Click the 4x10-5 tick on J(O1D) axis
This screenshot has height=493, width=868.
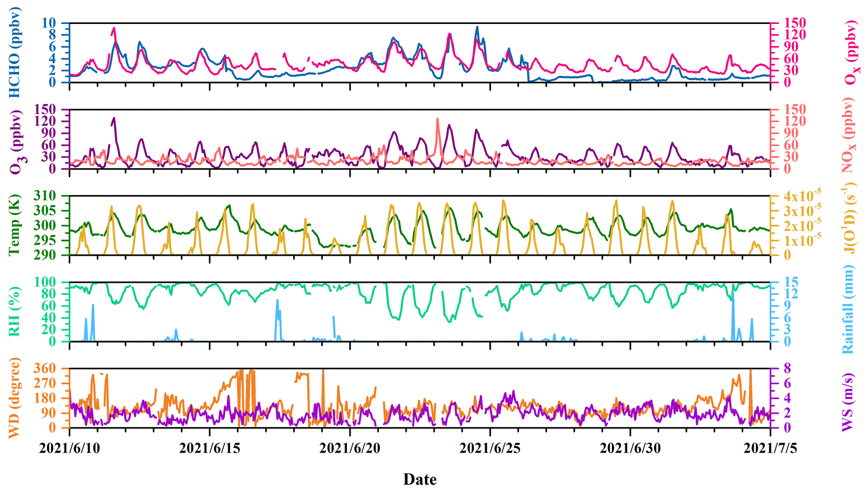pos(801,196)
